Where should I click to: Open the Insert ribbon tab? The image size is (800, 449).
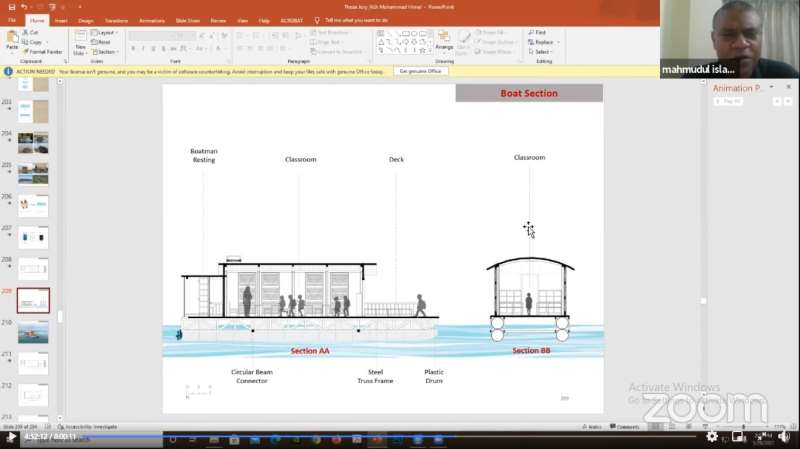(61, 20)
